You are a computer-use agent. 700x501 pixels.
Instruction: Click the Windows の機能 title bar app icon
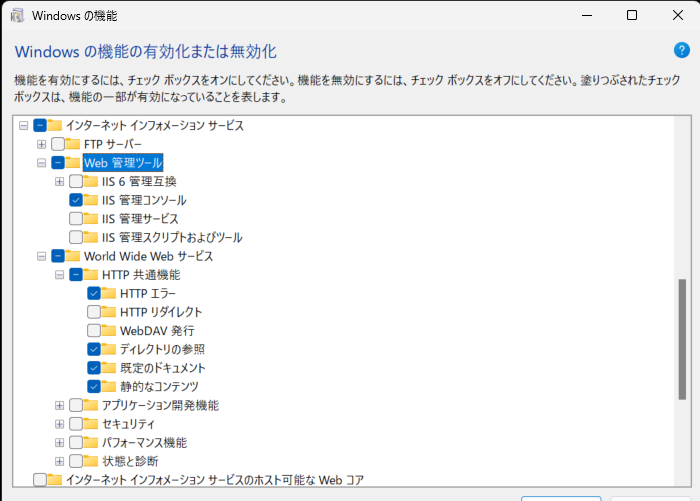[x=17, y=15]
